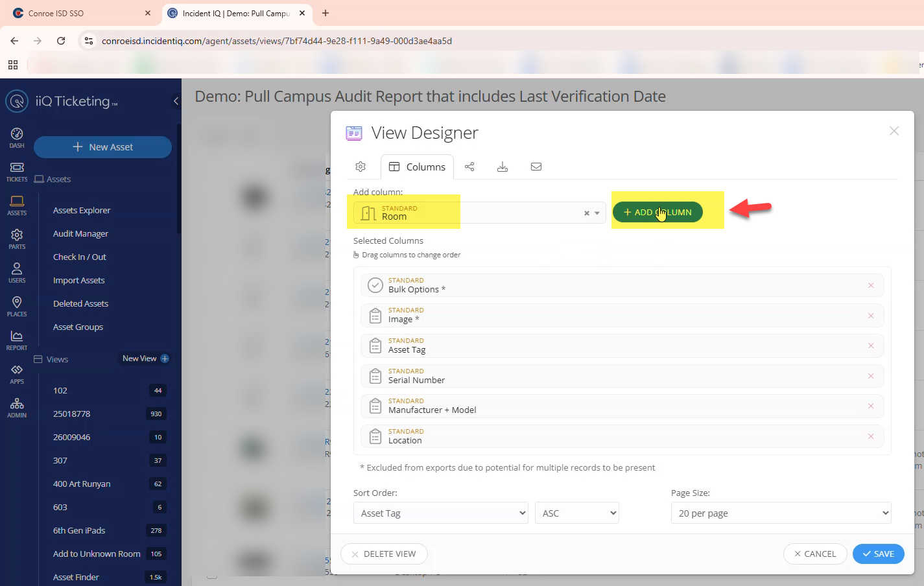Open the Sort Order dropdown
The image size is (924, 586).
440,513
